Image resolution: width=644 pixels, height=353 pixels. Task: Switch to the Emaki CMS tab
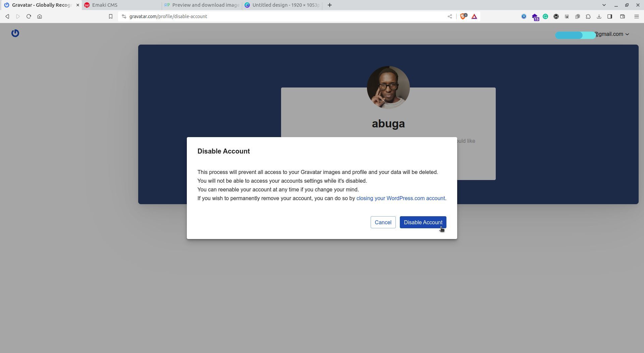tap(105, 5)
